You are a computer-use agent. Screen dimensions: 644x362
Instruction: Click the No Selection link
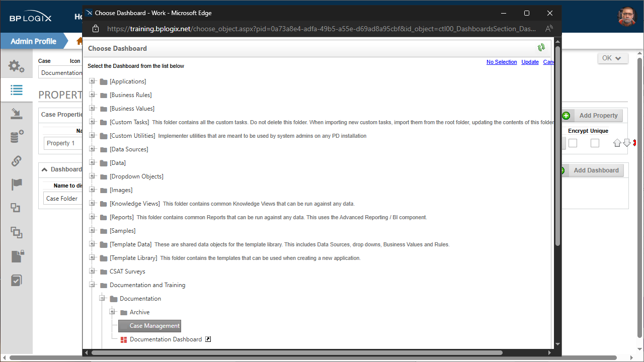click(502, 62)
